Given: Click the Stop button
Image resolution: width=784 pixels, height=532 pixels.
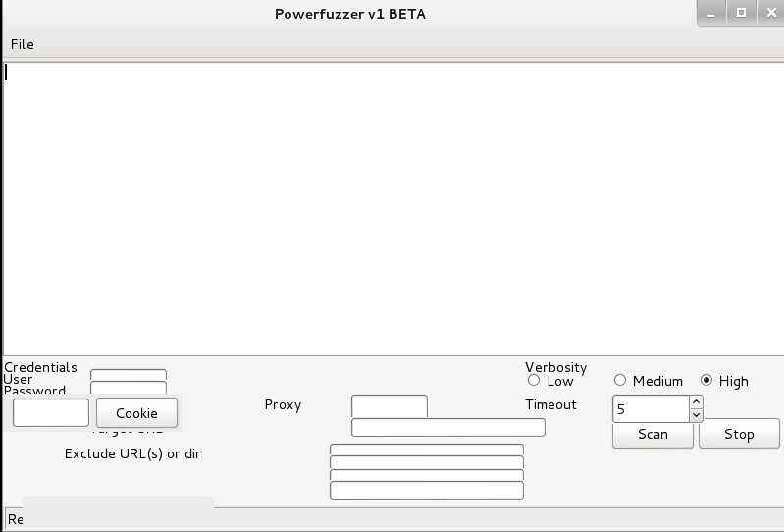Looking at the screenshot, I should (739, 434).
